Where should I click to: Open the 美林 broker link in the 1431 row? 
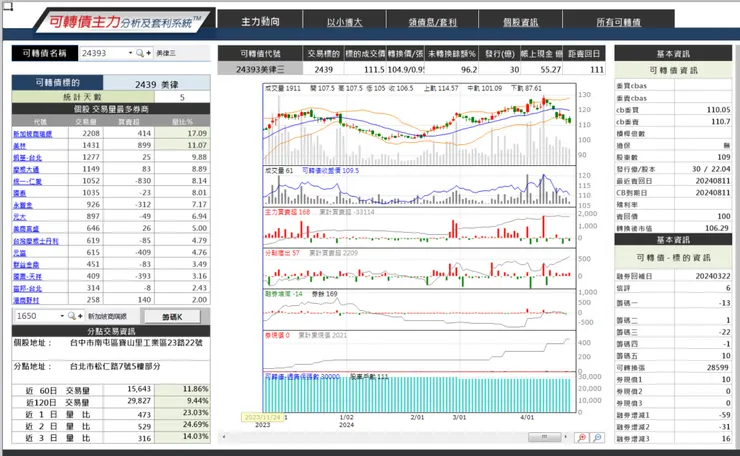point(19,146)
